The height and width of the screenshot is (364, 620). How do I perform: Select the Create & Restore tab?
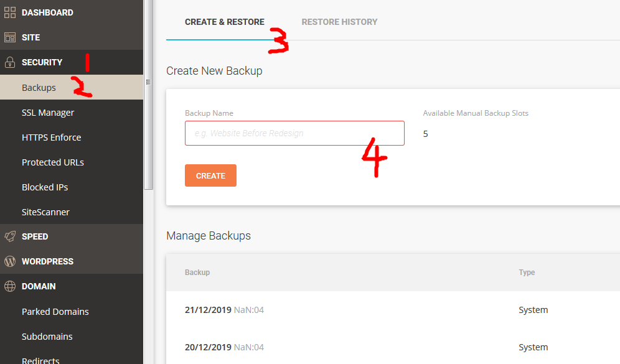(224, 22)
